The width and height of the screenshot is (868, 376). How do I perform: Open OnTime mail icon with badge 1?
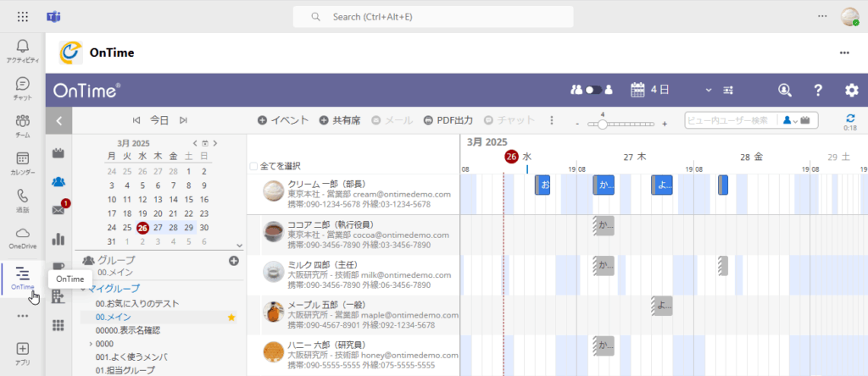(58, 209)
